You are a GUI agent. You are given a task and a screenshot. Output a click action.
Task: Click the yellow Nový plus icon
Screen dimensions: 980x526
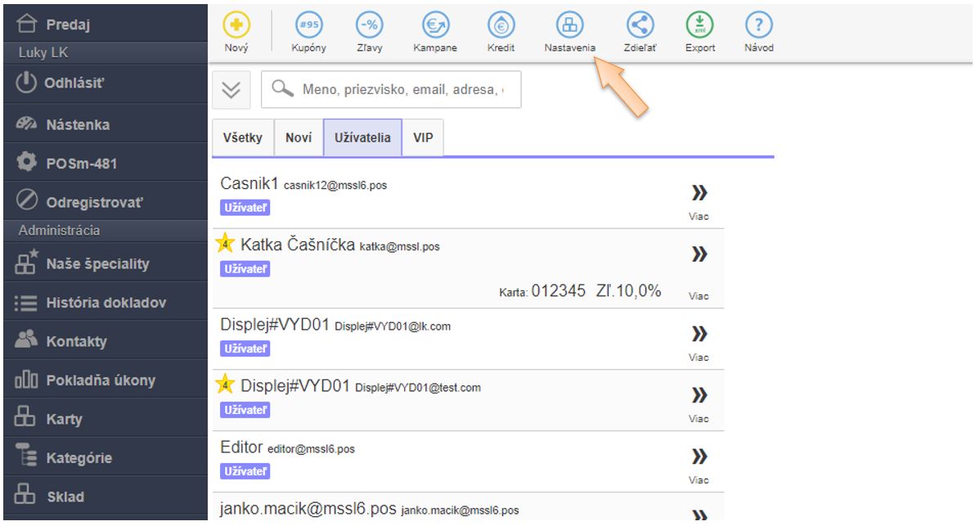[236, 25]
